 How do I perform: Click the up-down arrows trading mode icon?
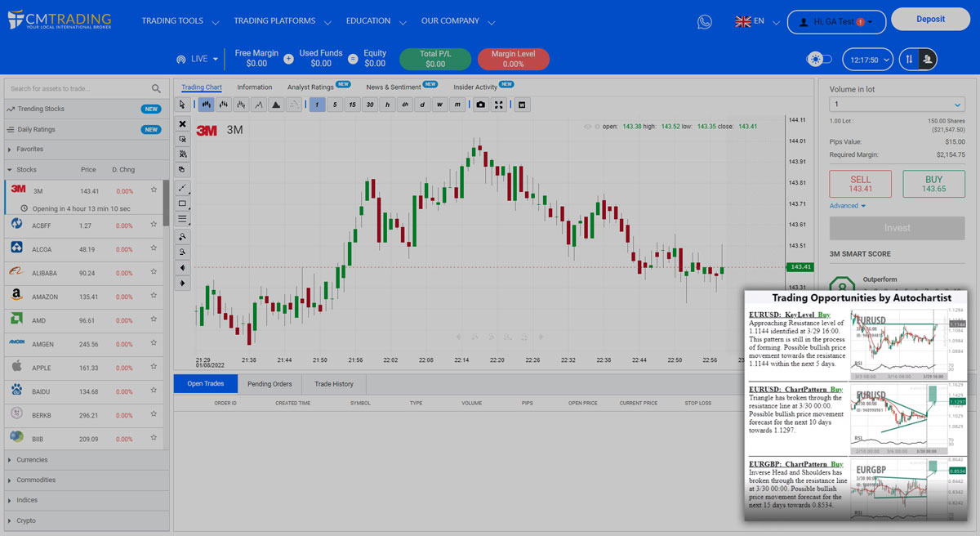909,59
